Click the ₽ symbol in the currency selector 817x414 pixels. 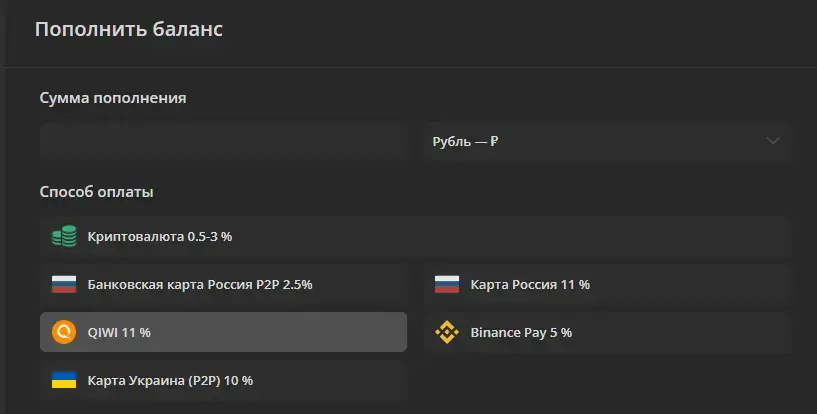(x=494, y=142)
